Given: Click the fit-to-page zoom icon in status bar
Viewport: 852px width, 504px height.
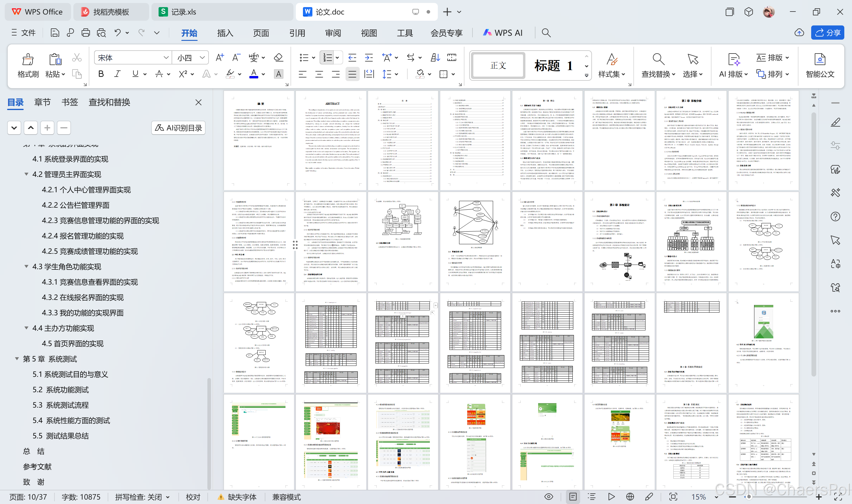Looking at the screenshot, I should click(x=673, y=497).
